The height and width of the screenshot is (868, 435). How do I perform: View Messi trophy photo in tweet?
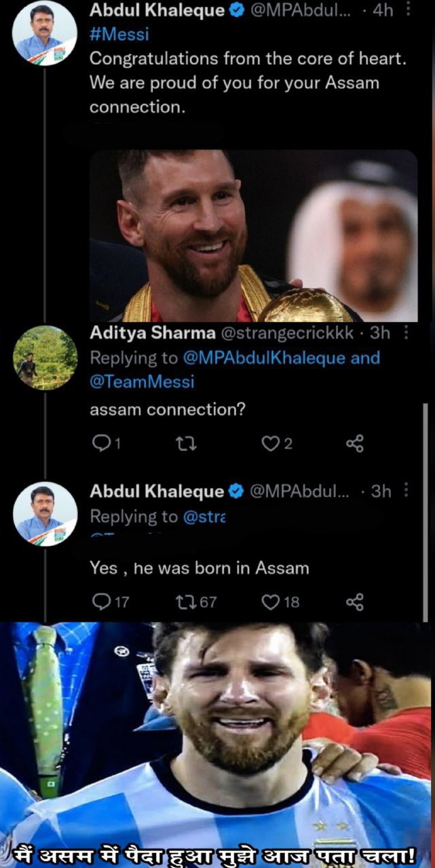253,235
